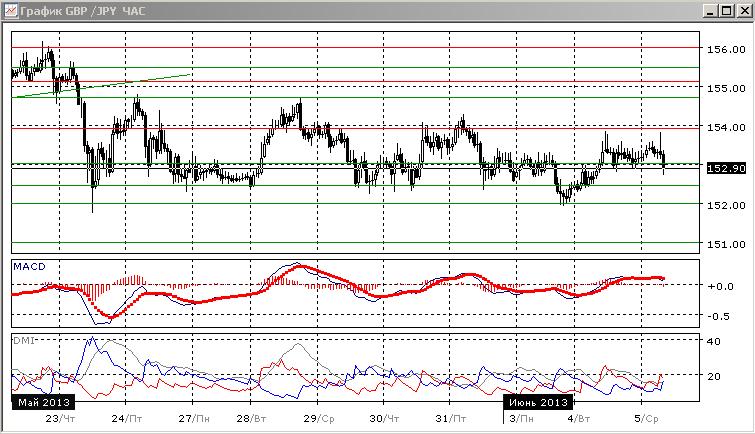Click the 28/Вт date label
This screenshot has height=434, width=755.
pyautogui.click(x=251, y=419)
